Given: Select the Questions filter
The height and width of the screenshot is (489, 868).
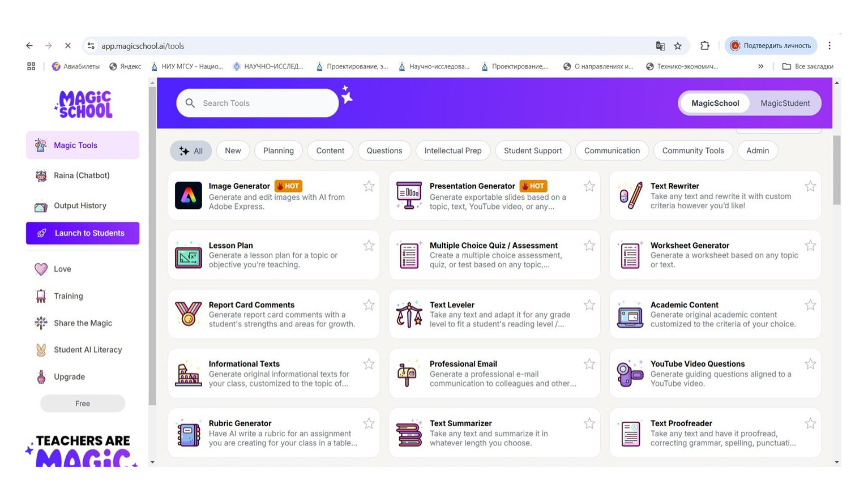Looking at the screenshot, I should click(x=384, y=151).
